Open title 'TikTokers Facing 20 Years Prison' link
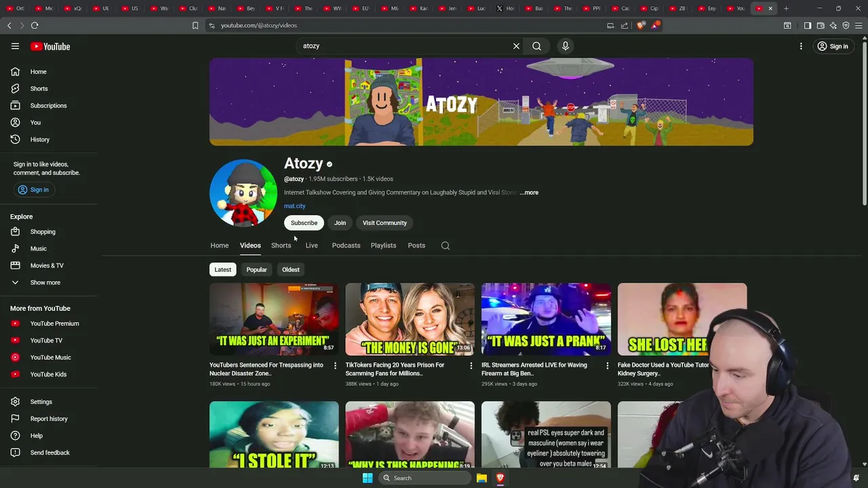868x488 pixels. pyautogui.click(x=395, y=369)
